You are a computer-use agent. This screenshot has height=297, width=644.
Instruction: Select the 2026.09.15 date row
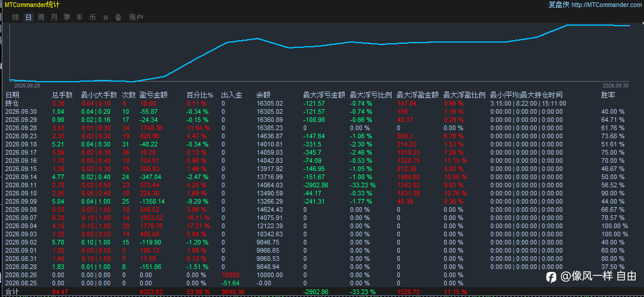pyautogui.click(x=21, y=169)
